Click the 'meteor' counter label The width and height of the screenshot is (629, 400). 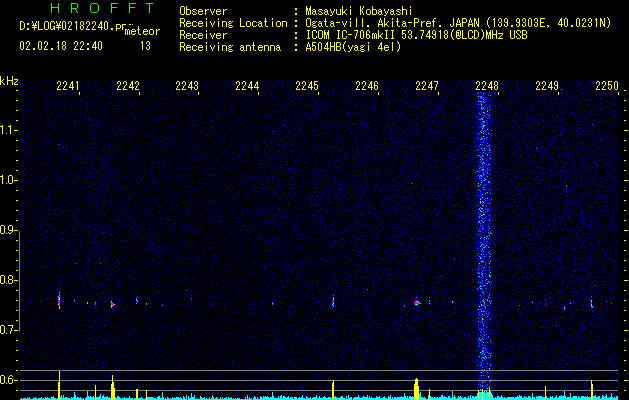[x=142, y=31]
